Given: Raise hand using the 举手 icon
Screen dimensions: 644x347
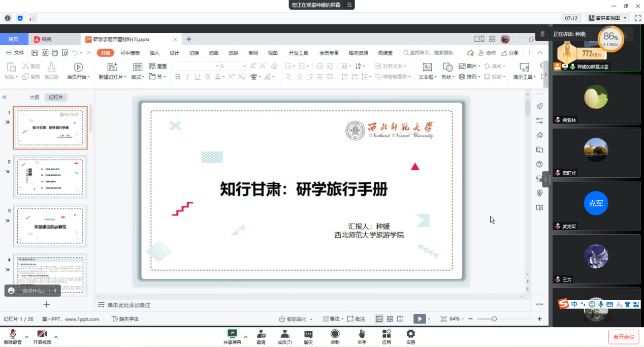Looking at the screenshot, I should [x=362, y=334].
